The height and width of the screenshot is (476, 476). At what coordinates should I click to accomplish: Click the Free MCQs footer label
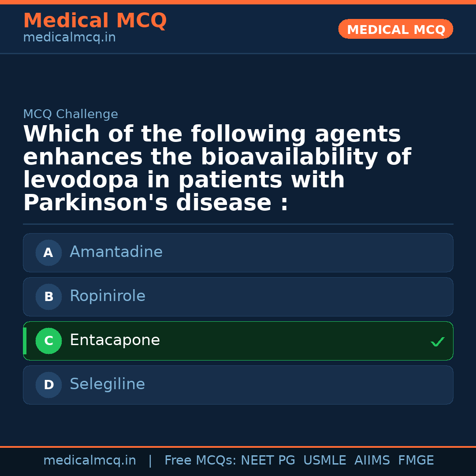click(x=201, y=461)
